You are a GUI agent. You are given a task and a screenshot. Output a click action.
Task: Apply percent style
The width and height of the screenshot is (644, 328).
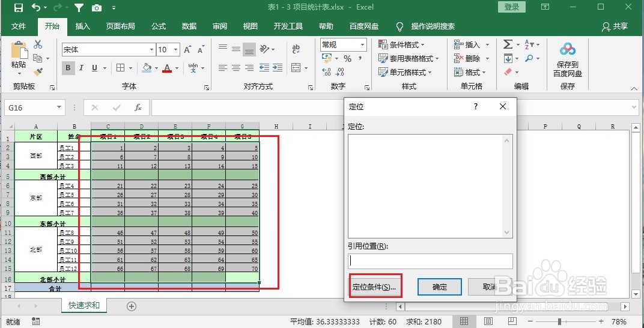point(347,59)
